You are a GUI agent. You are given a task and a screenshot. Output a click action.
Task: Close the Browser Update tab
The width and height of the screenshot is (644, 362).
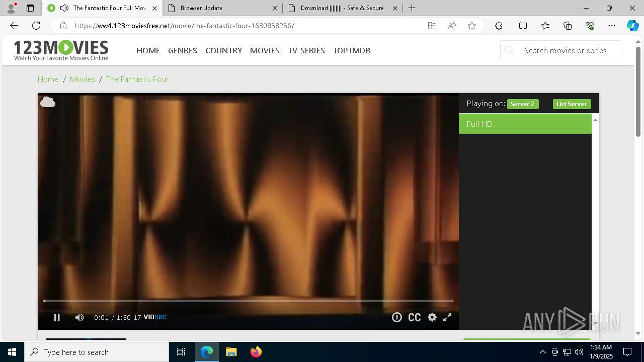pos(275,8)
